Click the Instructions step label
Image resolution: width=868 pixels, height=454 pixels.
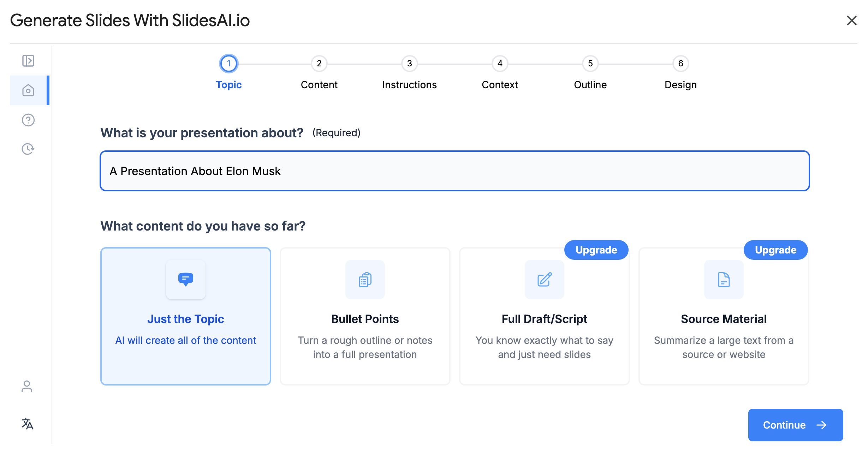click(x=410, y=85)
